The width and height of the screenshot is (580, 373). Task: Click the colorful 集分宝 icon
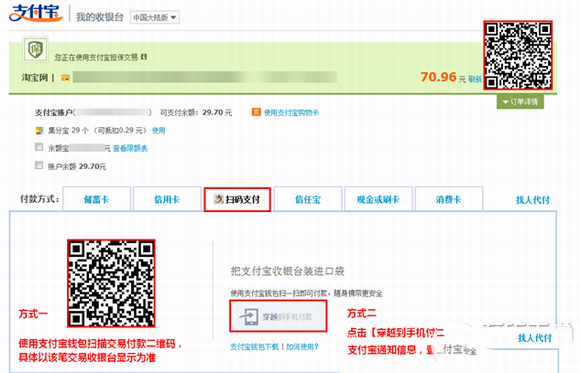tap(39, 130)
